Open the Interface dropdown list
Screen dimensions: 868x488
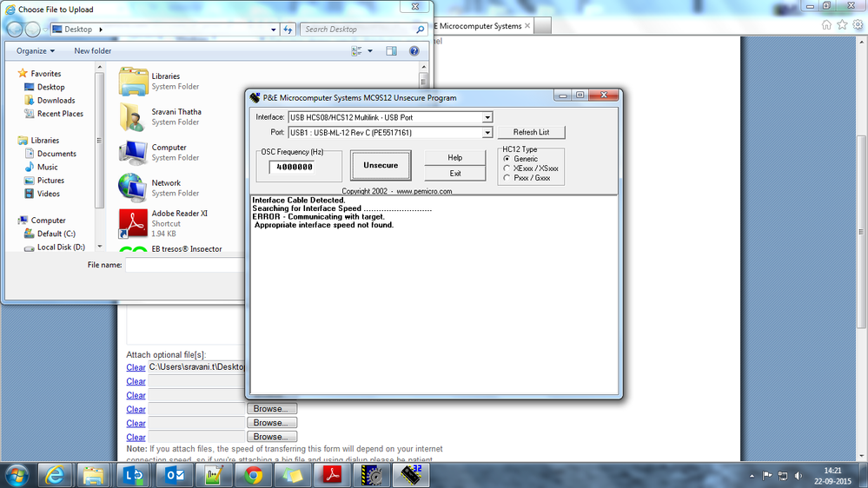(x=487, y=117)
